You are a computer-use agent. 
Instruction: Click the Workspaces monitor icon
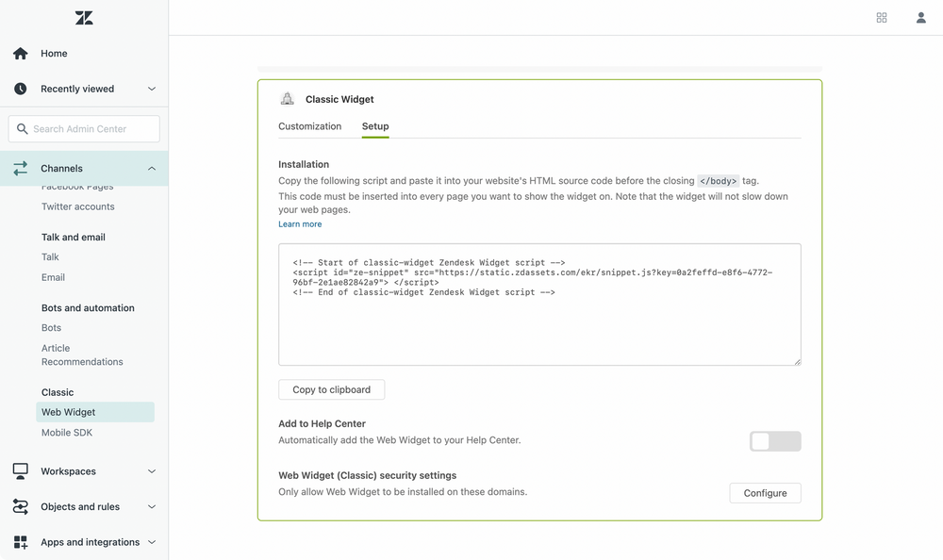[x=19, y=470]
